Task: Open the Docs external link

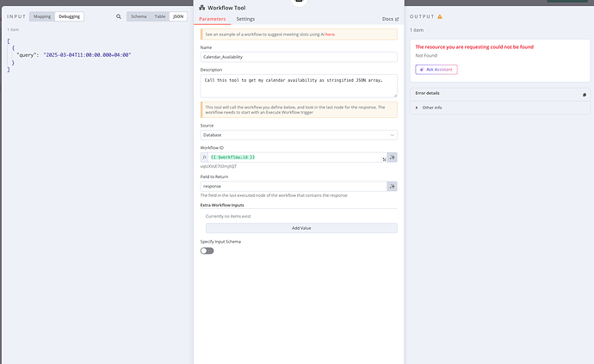Action: pos(390,19)
